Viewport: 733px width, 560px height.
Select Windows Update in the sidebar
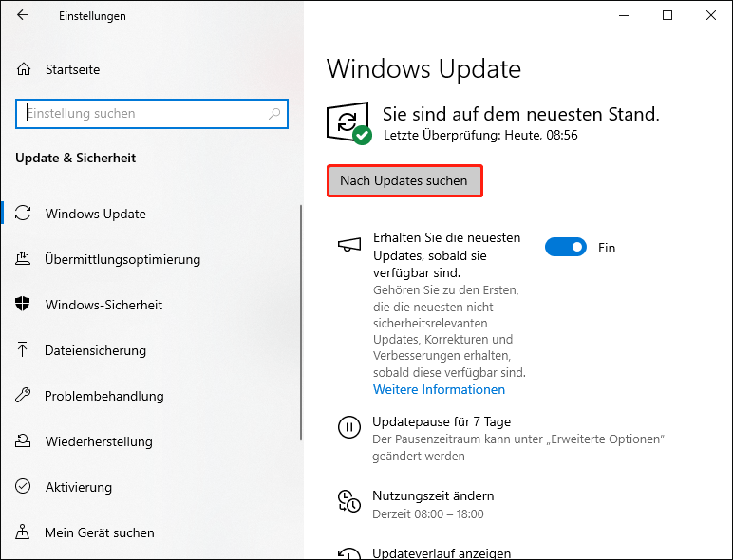click(x=95, y=214)
